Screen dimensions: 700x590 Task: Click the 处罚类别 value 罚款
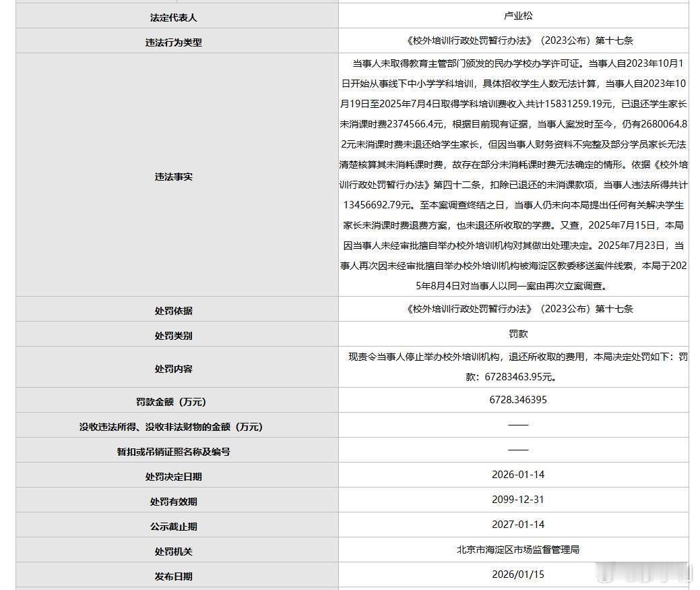coord(518,334)
